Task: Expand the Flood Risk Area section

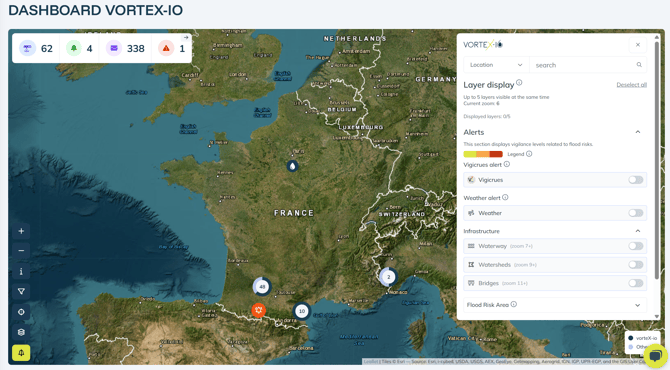Action: tap(638, 305)
